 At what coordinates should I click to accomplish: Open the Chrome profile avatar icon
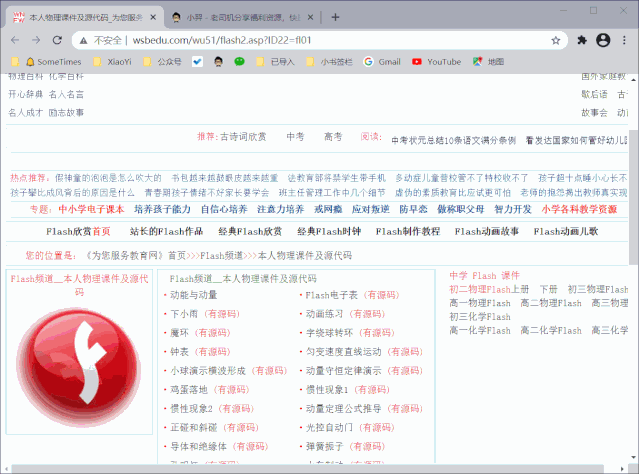tap(603, 40)
